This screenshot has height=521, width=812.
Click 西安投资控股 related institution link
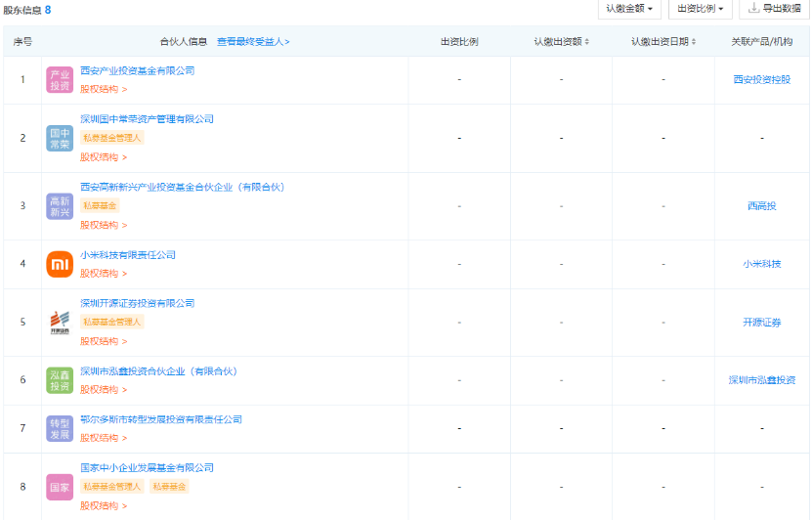(x=762, y=80)
